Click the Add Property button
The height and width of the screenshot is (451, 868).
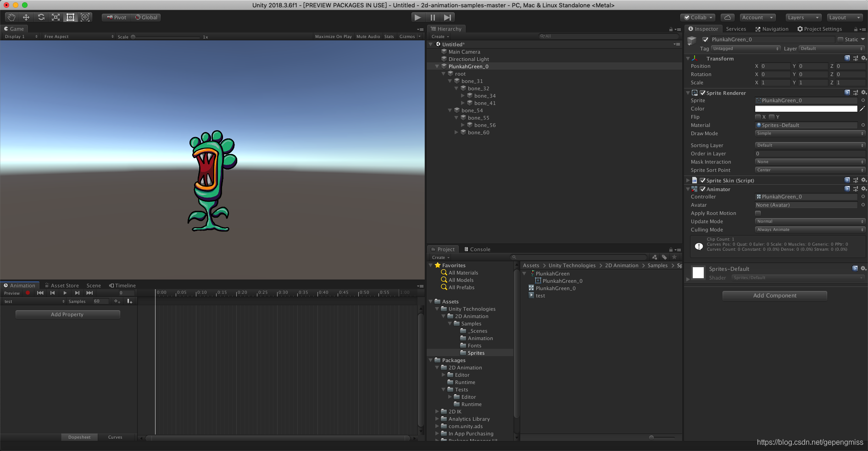tap(67, 314)
